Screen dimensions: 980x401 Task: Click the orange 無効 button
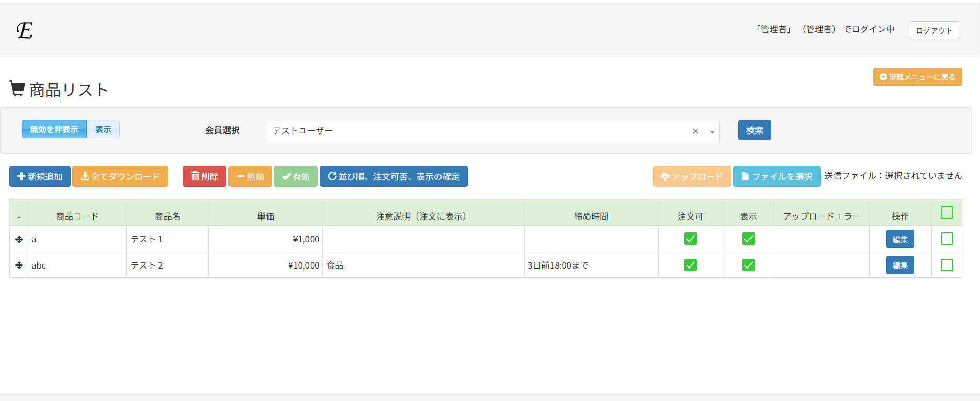[250, 176]
